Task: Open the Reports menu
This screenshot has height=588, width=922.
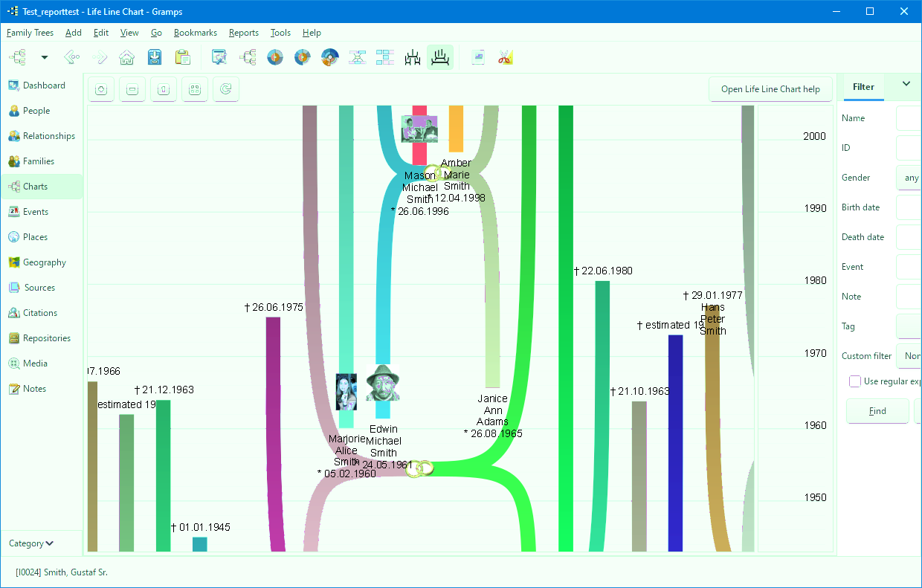Action: [244, 33]
